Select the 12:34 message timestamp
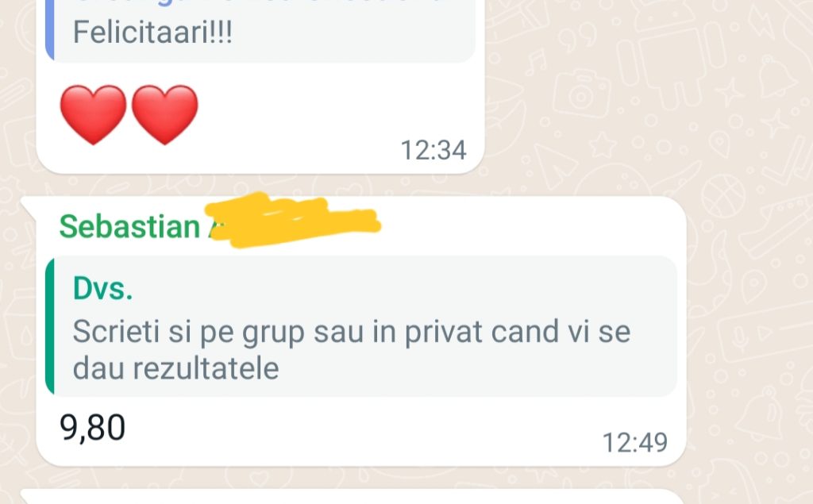Image resolution: width=813 pixels, height=504 pixels. tap(433, 150)
